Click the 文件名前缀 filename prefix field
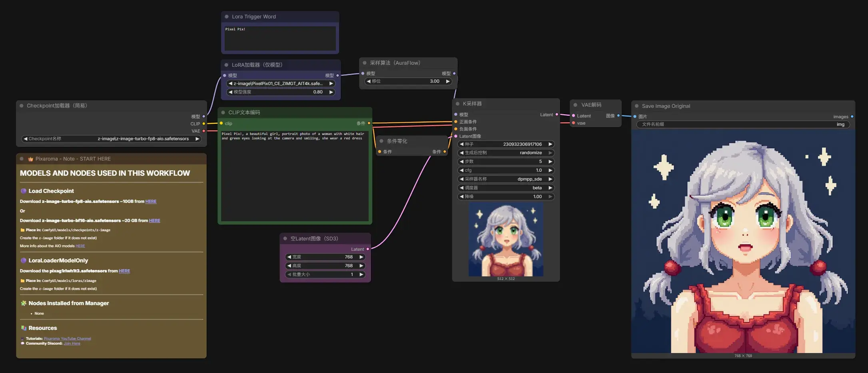 (x=743, y=125)
